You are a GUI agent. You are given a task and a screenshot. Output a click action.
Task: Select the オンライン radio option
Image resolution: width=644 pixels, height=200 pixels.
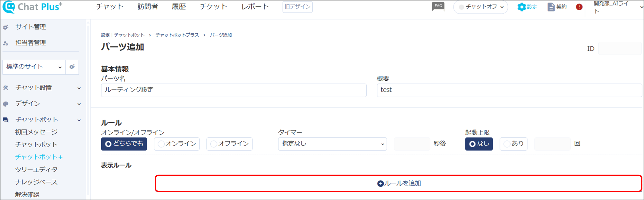[x=177, y=144]
